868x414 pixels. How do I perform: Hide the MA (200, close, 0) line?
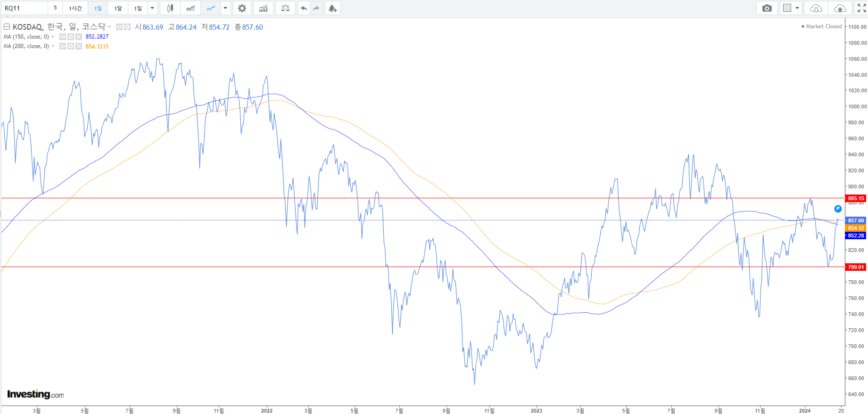63,46
